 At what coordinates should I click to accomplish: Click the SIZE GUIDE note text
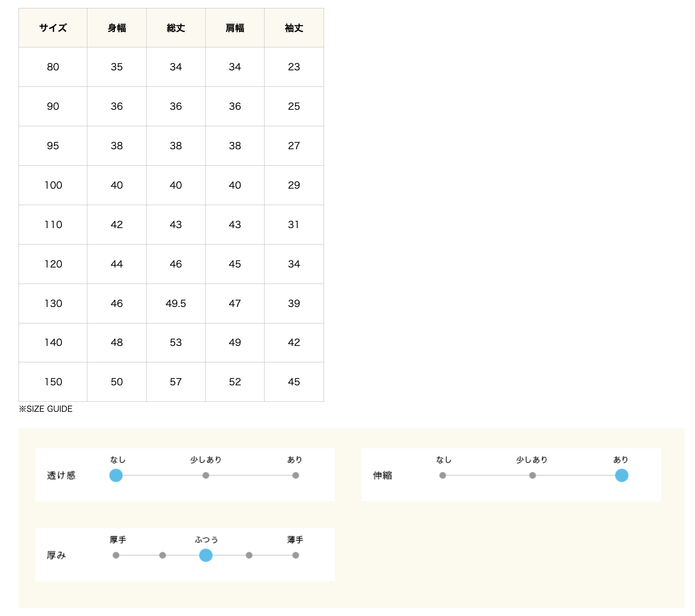pyautogui.click(x=46, y=409)
